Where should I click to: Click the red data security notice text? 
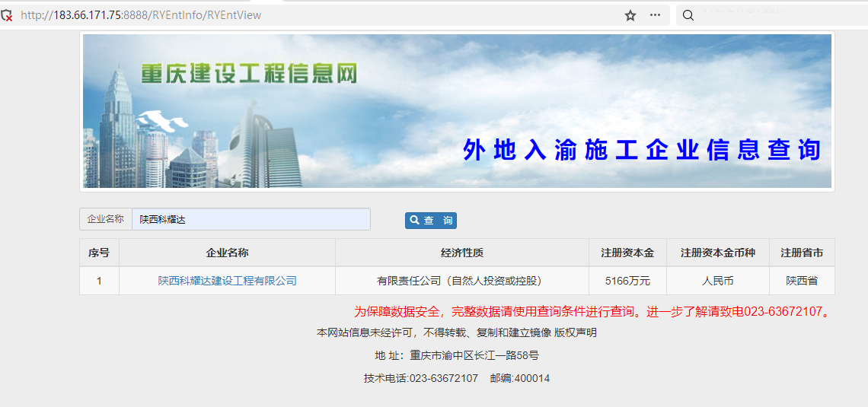coord(594,311)
